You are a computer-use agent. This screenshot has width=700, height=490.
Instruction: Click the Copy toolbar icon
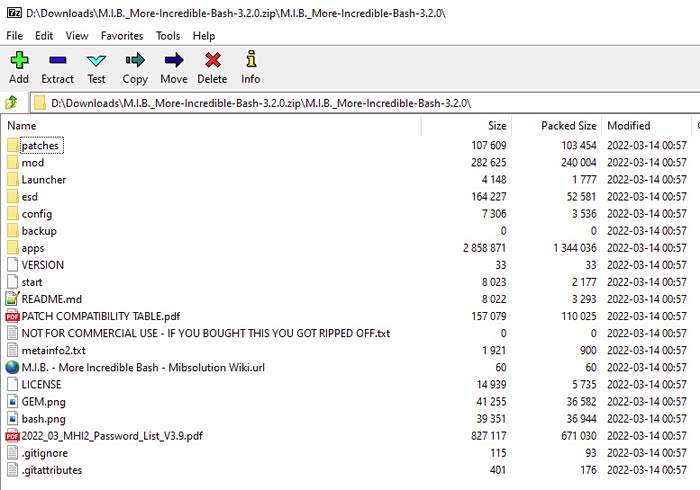135,61
